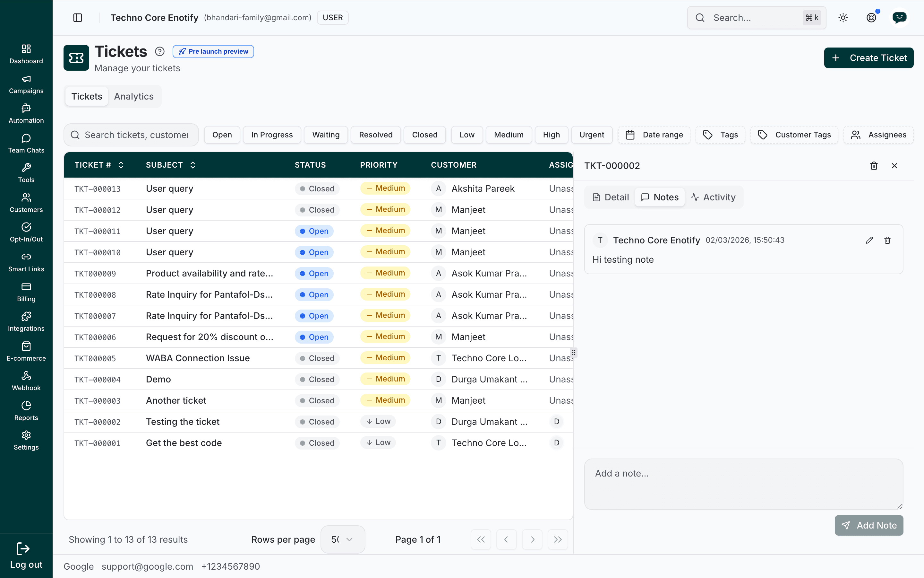Toggle the In Progress status filter
This screenshot has height=578, width=924.
pos(272,135)
